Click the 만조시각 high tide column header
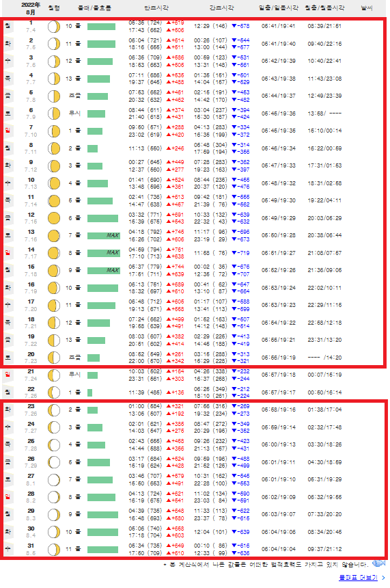 pyautogui.click(x=156, y=8)
